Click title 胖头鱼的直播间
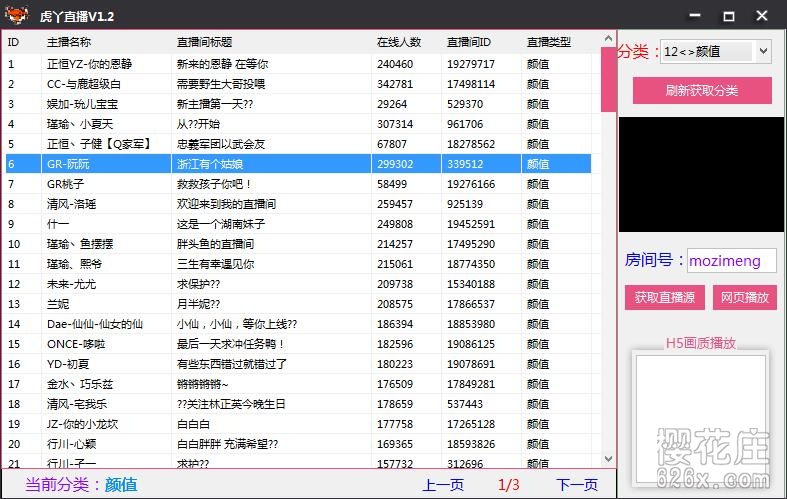 (x=215, y=244)
